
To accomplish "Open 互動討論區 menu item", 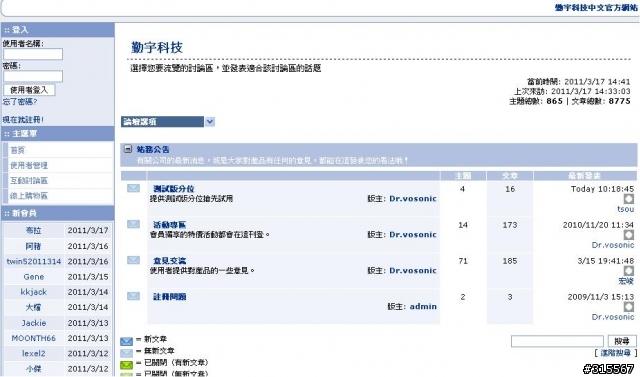I will [29, 180].
